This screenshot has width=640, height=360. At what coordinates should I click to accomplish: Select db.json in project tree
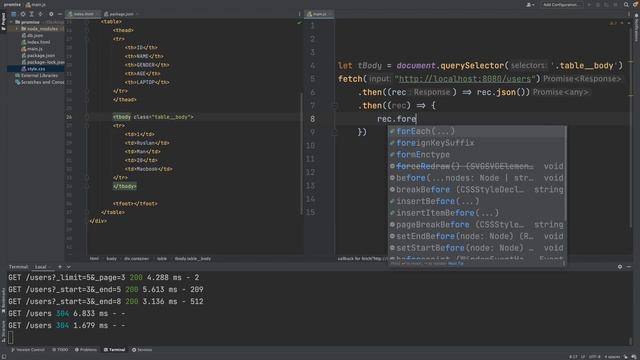32,36
